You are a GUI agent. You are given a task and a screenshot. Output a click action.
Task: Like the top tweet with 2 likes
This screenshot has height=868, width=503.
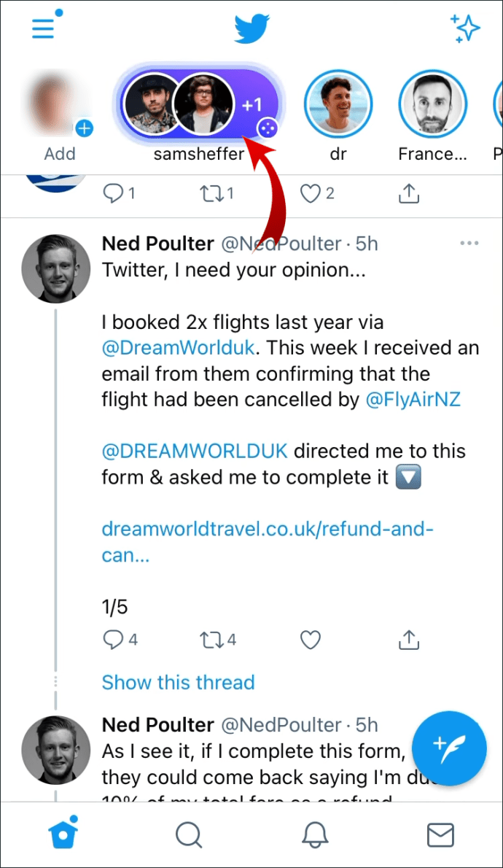point(311,193)
